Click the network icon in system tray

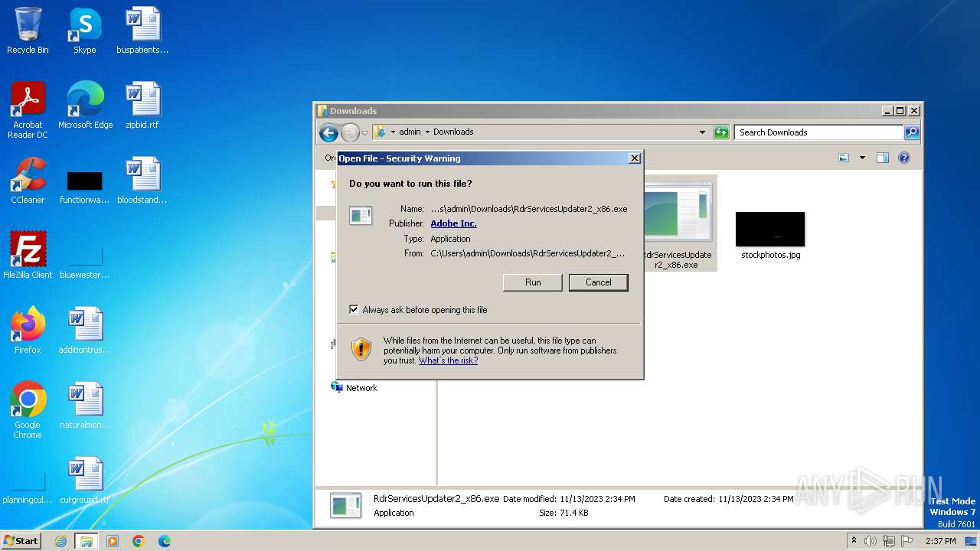889,541
